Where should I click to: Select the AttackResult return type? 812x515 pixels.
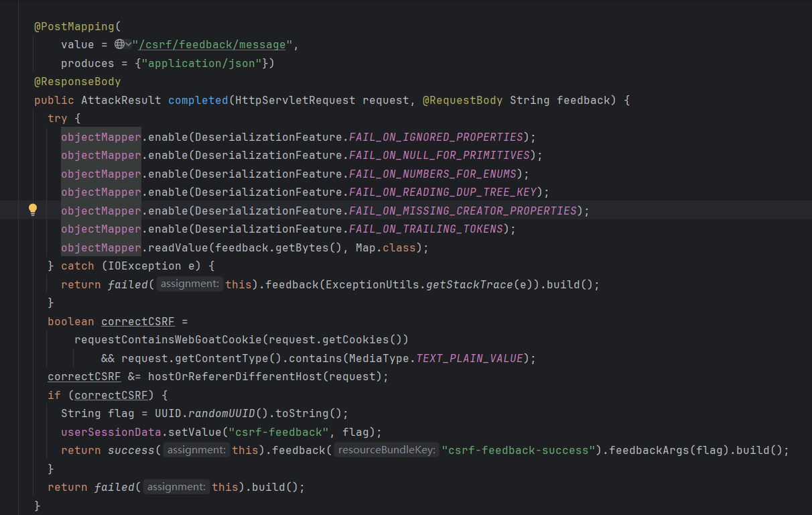click(x=121, y=100)
